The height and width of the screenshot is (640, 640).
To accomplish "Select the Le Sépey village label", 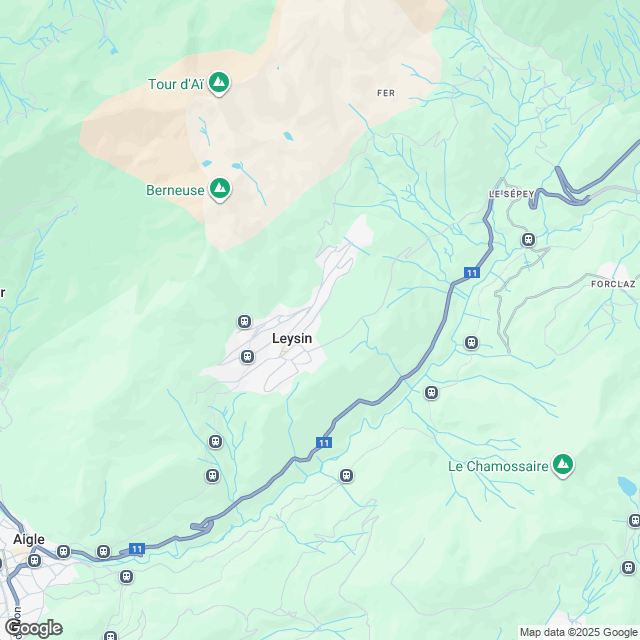I will (511, 194).
